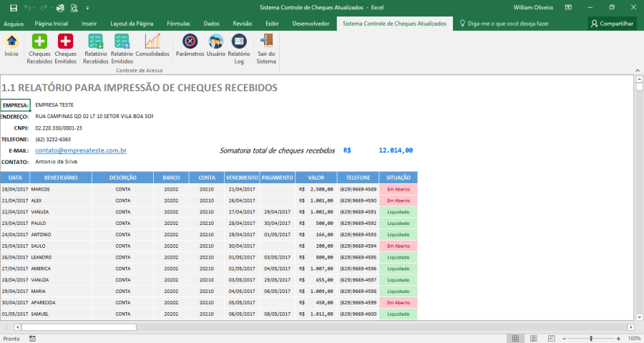The width and height of the screenshot is (644, 343).
Task: Click the zoom slider handle
Action: point(591,339)
